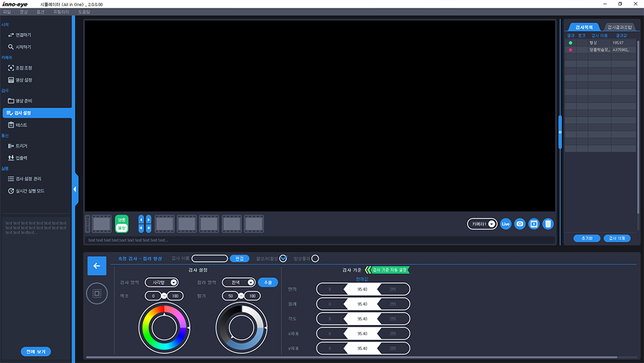Delete image with trash icon
Screen dimensions: 644x363
coord(548,224)
